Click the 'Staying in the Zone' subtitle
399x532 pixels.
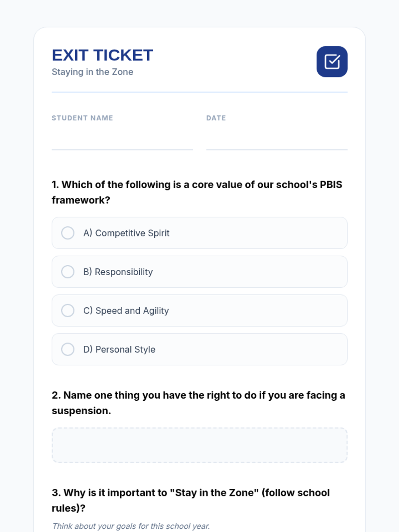[92, 72]
